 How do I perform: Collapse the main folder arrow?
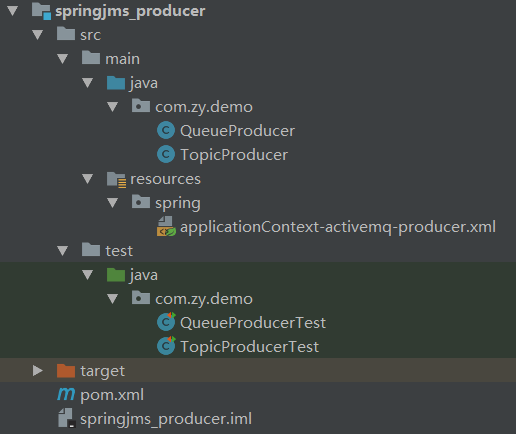click(63, 59)
